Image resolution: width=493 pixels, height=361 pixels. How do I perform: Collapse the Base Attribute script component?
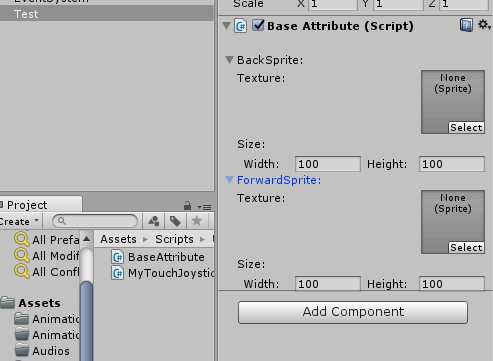tap(226, 26)
